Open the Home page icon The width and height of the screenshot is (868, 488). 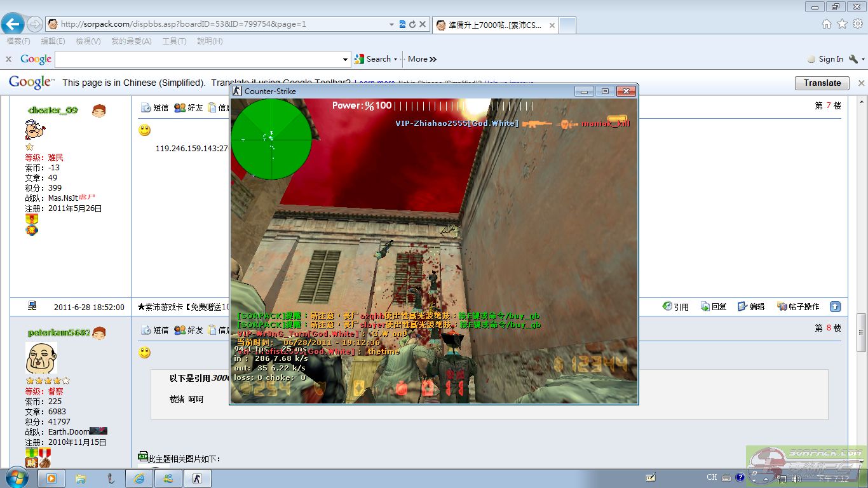pyautogui.click(x=826, y=24)
